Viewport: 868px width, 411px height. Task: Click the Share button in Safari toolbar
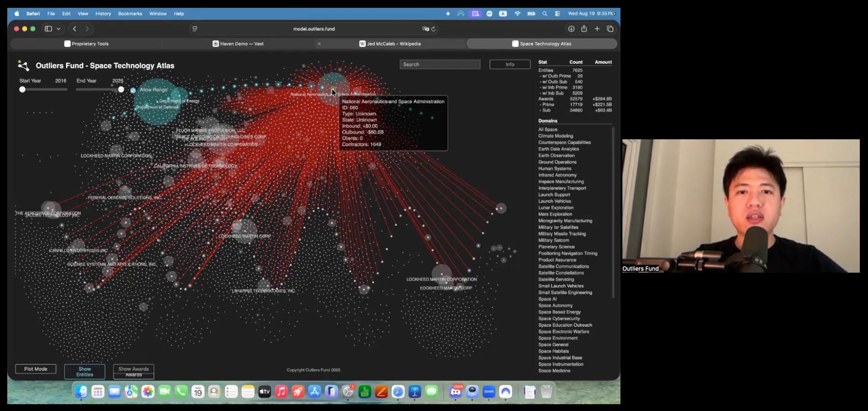pyautogui.click(x=584, y=29)
